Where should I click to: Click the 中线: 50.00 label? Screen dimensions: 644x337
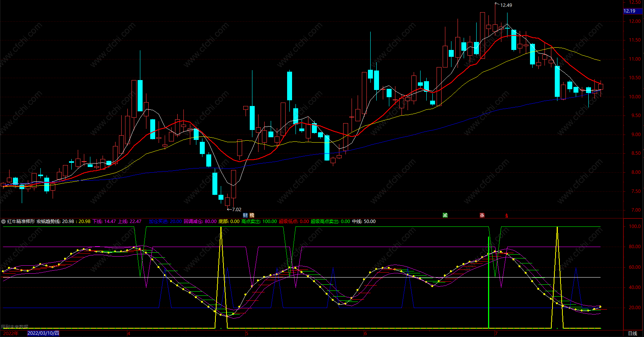click(x=363, y=221)
